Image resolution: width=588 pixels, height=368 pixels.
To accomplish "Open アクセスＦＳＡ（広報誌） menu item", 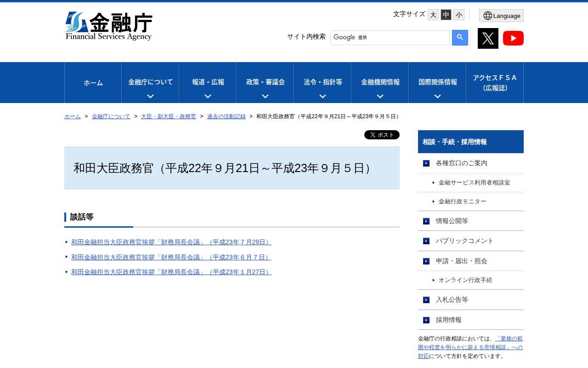I will (495, 83).
